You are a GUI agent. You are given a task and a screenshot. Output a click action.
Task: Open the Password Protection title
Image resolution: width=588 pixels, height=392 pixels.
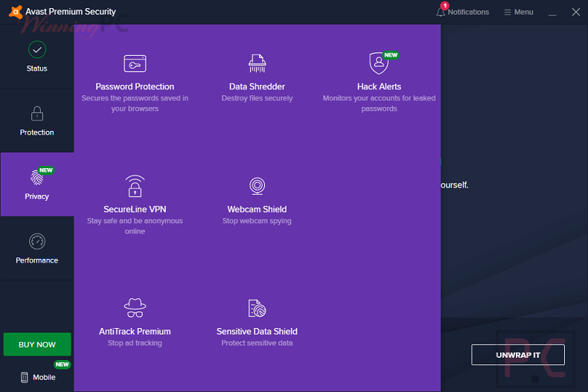pos(135,86)
